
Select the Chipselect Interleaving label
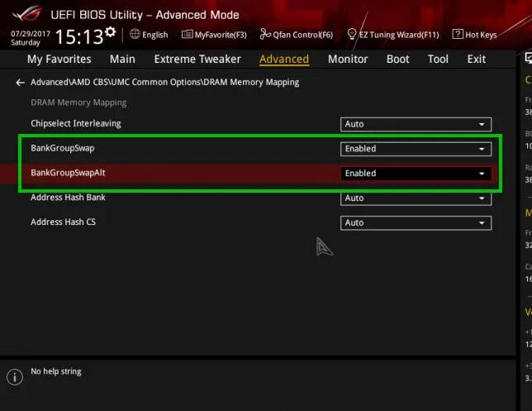[x=76, y=123]
